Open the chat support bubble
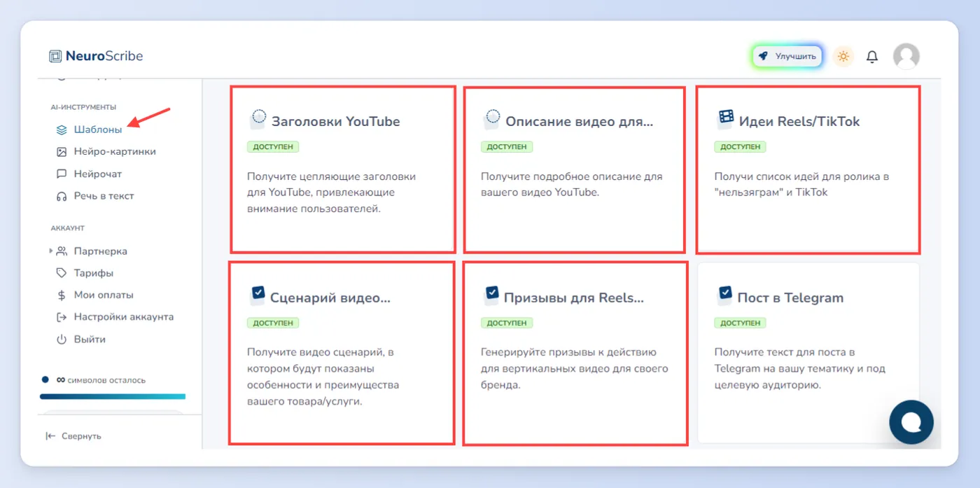 click(x=911, y=422)
